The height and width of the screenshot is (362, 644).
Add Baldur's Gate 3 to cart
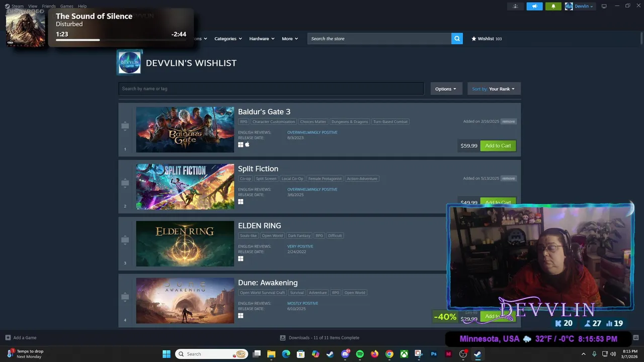(498, 146)
